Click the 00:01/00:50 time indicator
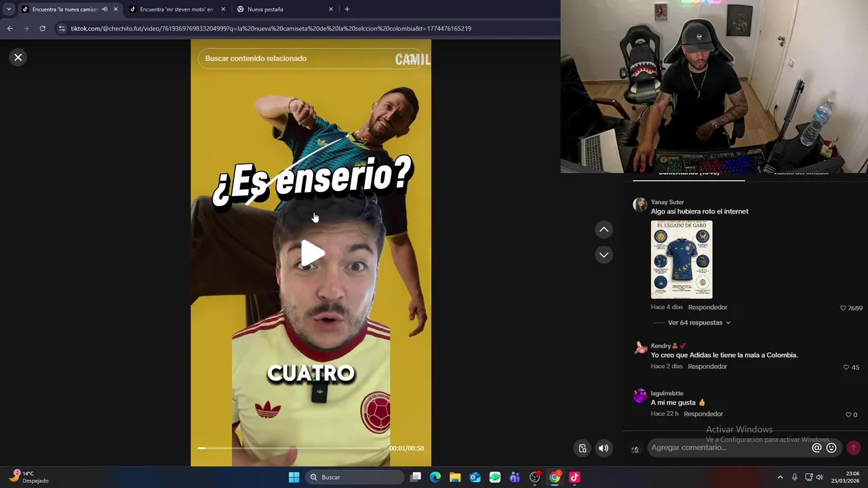The height and width of the screenshot is (488, 868). click(406, 448)
